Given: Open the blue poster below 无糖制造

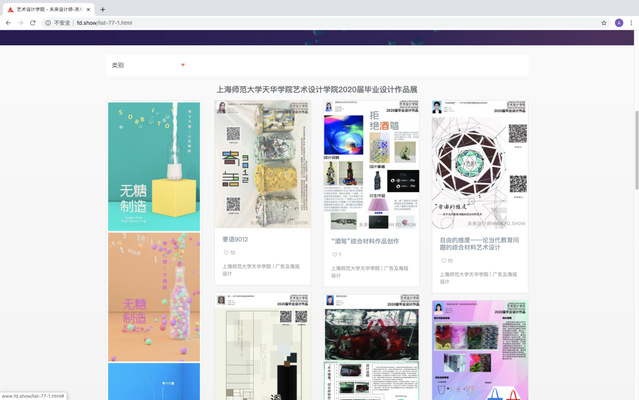Looking at the screenshot, I should pyautogui.click(x=154, y=382).
